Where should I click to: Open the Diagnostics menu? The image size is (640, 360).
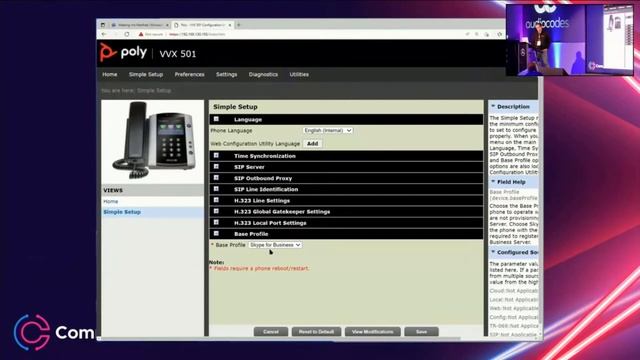[263, 74]
